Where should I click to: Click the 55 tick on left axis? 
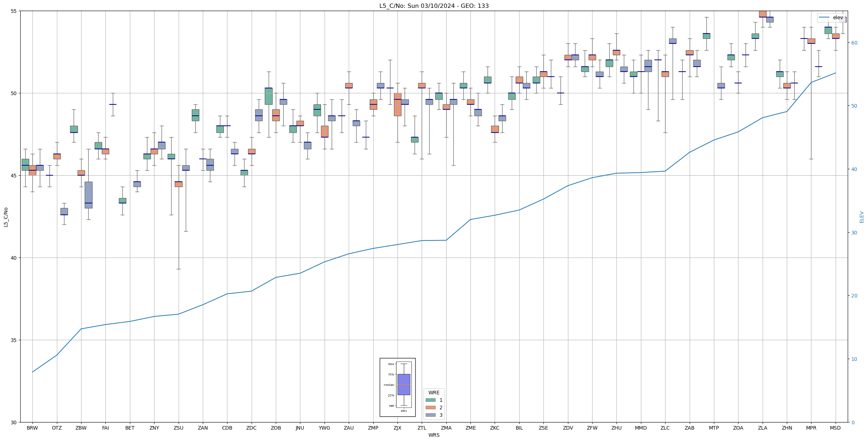14,11
